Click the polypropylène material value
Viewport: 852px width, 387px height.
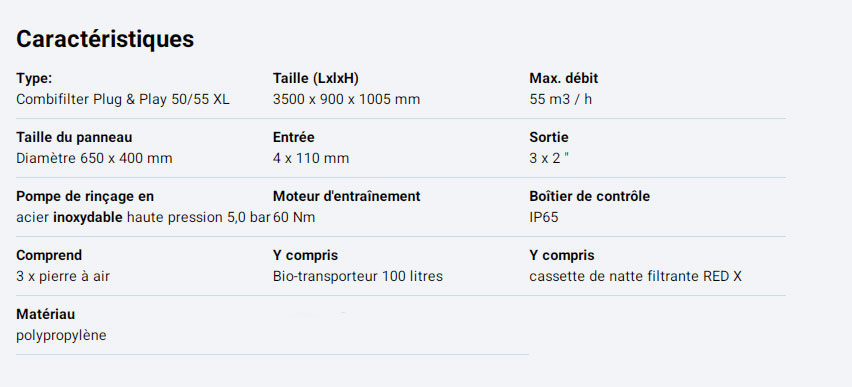[x=61, y=336]
